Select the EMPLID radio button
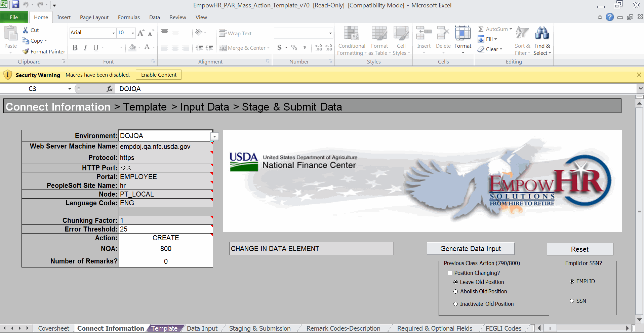Image resolution: width=644 pixels, height=333 pixels. [572, 282]
